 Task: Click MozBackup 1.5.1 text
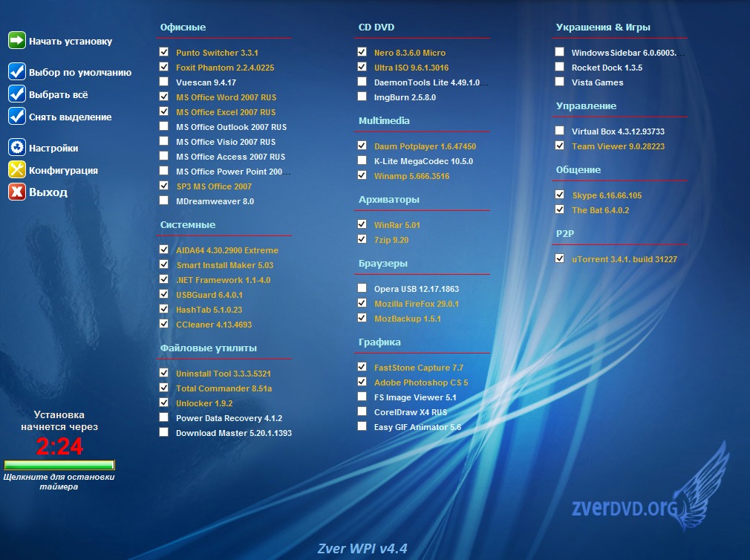[x=408, y=319]
